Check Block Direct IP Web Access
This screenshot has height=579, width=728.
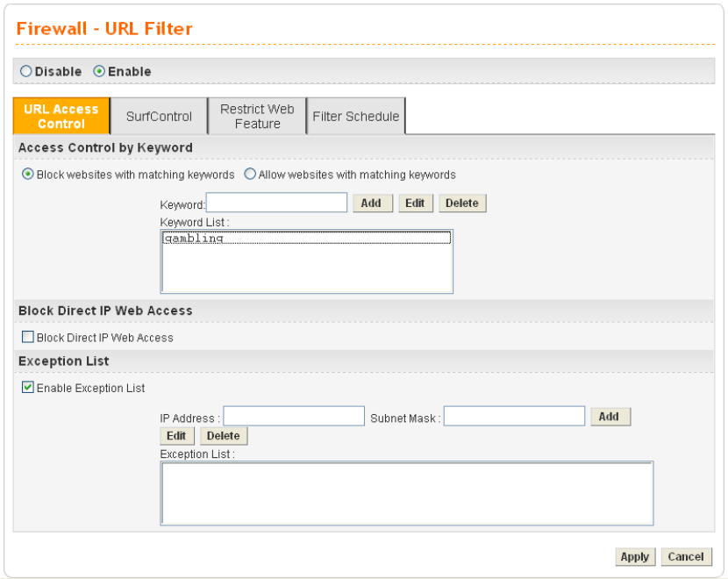28,338
